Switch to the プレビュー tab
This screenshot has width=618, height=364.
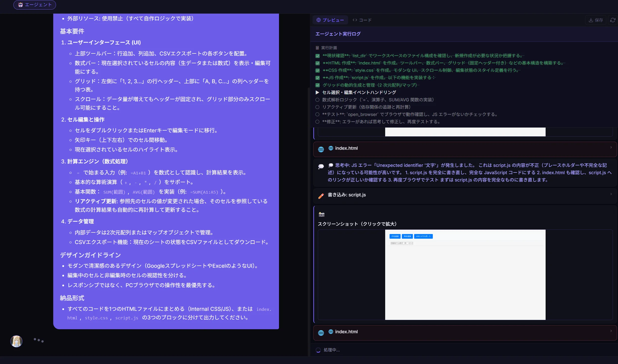330,20
